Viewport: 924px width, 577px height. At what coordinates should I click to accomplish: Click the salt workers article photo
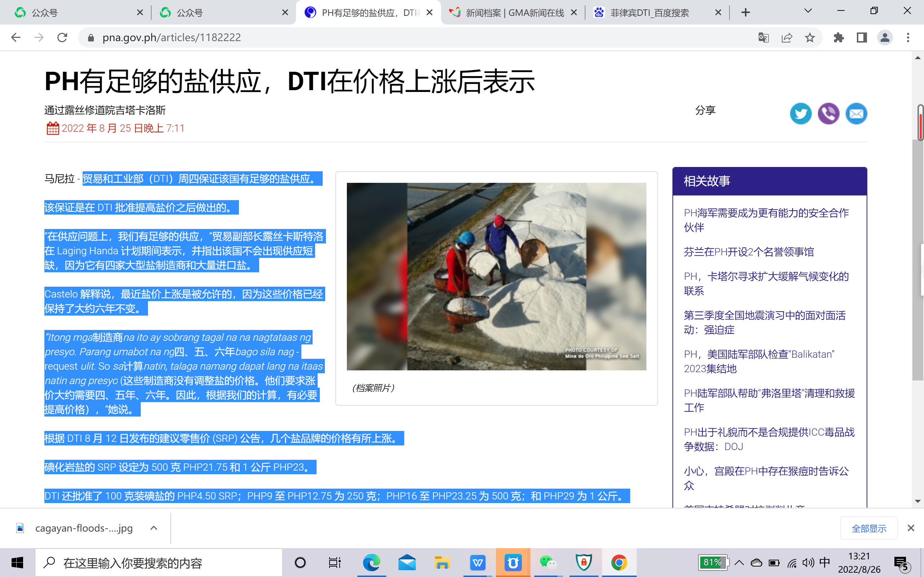tap(496, 276)
